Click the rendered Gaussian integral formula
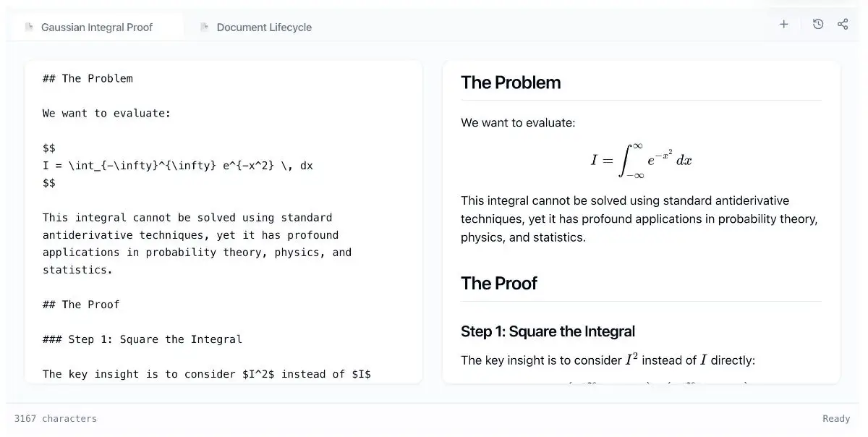The width and height of the screenshot is (868, 437). (x=641, y=161)
